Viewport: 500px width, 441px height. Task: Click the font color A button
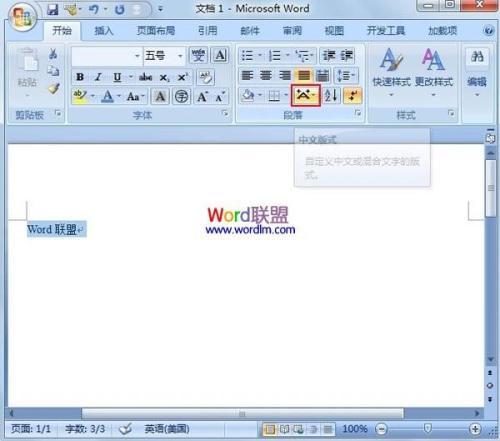107,97
